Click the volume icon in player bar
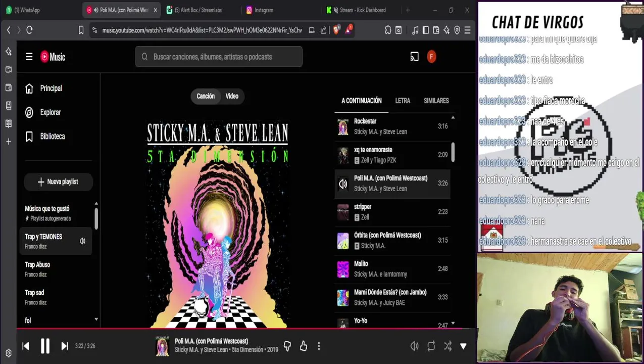 [x=414, y=346]
